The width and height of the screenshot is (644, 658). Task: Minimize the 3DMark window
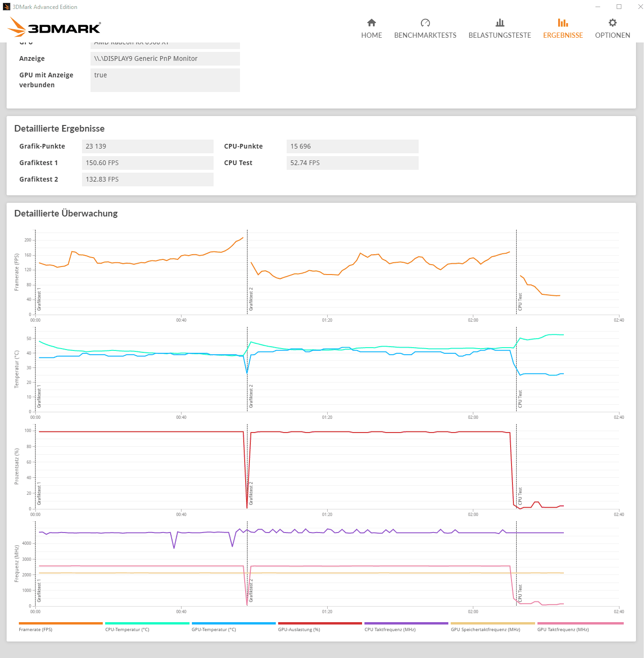click(598, 7)
